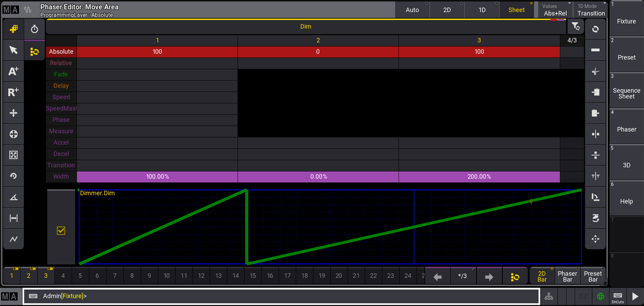Click the filter funnel icon
The image size is (644, 306).
click(576, 27)
